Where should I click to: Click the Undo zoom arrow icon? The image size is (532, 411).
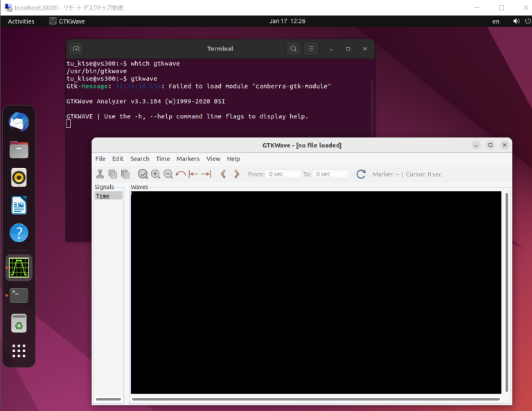click(180, 174)
